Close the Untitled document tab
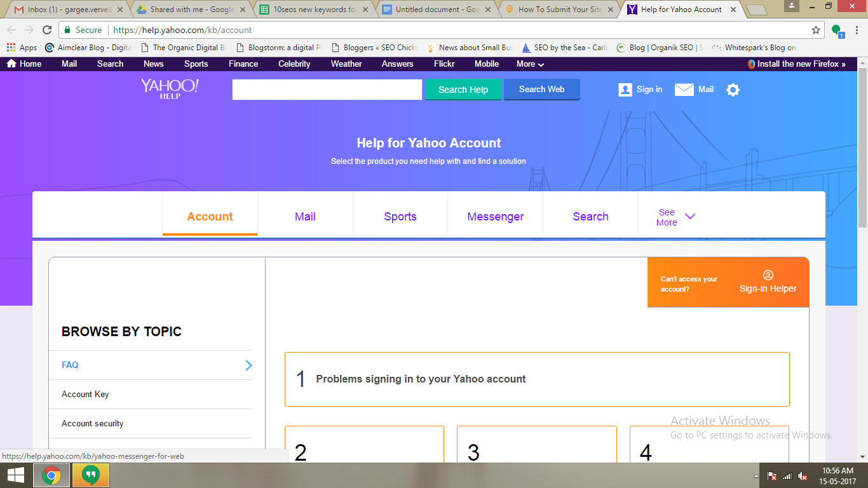Image resolution: width=868 pixels, height=488 pixels. 487,10
